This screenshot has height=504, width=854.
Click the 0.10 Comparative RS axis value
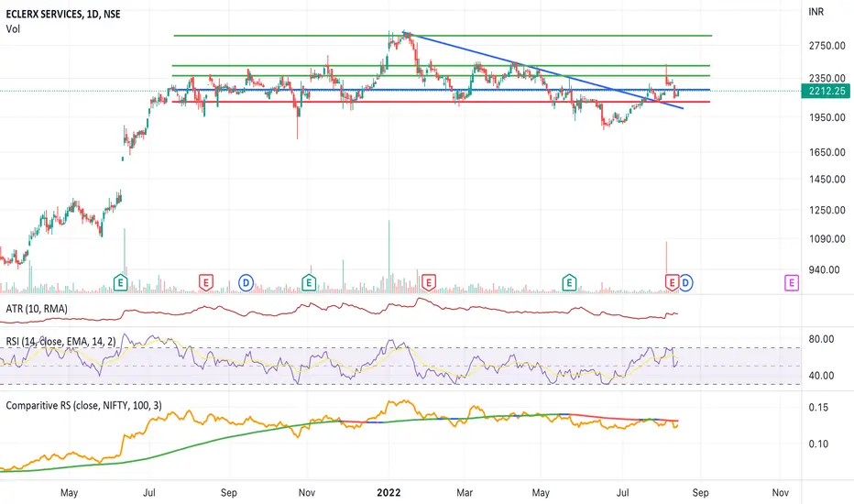[818, 444]
